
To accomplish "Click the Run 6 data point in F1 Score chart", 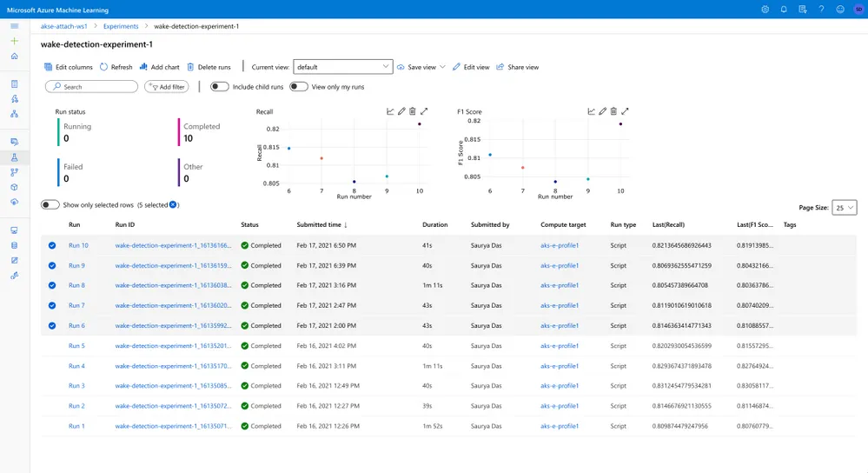I will click(x=490, y=155).
